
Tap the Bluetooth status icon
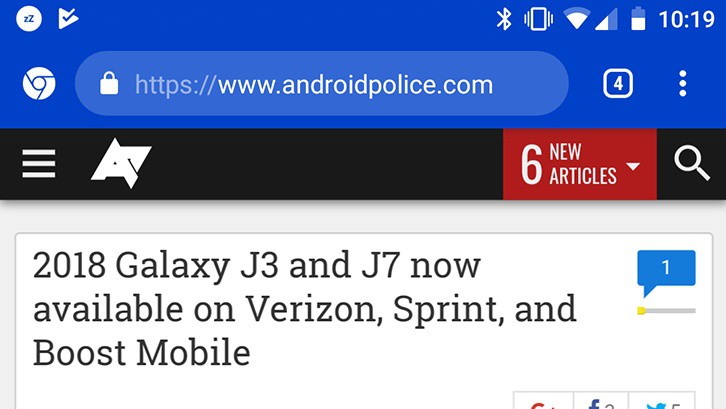tap(504, 19)
